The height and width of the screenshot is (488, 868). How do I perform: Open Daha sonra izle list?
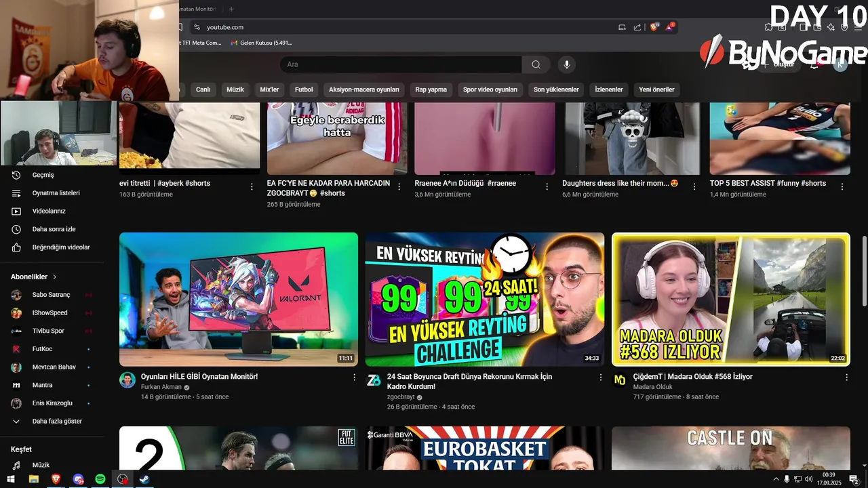point(54,229)
